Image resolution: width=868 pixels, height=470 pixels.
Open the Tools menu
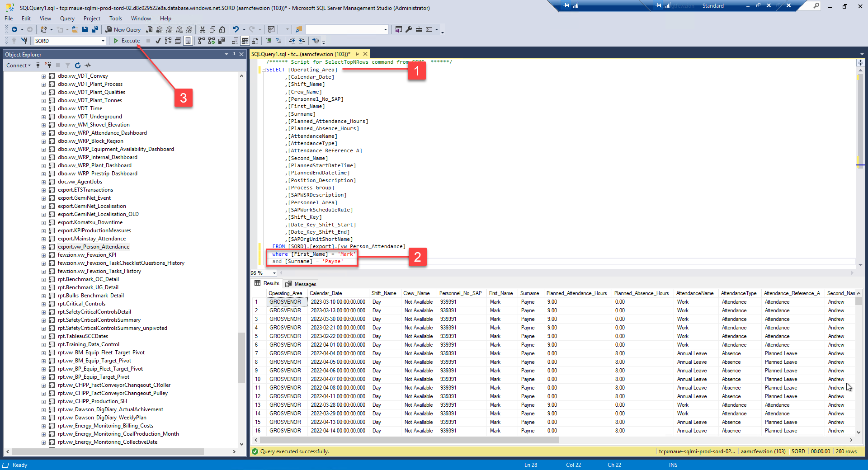[x=115, y=19]
